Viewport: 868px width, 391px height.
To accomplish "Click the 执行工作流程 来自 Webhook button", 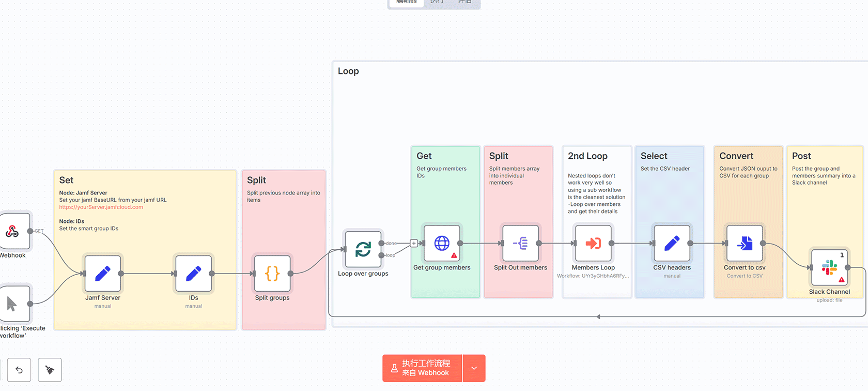I will pyautogui.click(x=422, y=368).
